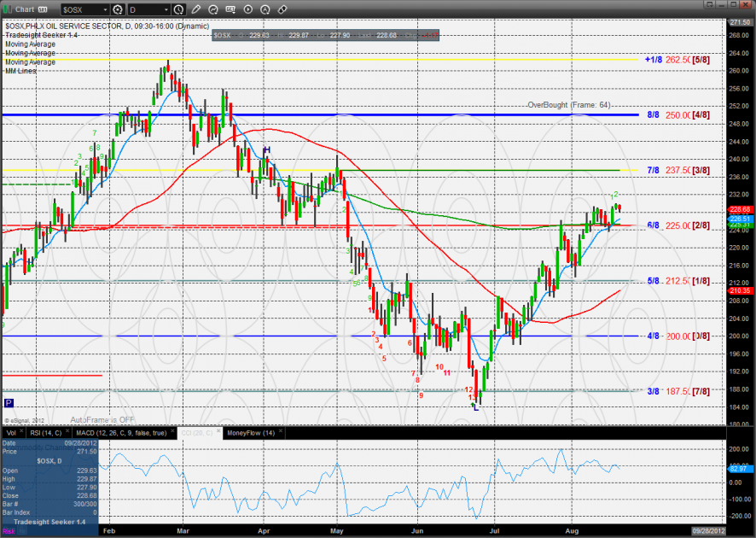Viewport: 756px width, 538px height.
Task: Switch to the MoneyFlow (14) tab
Action: [x=251, y=433]
